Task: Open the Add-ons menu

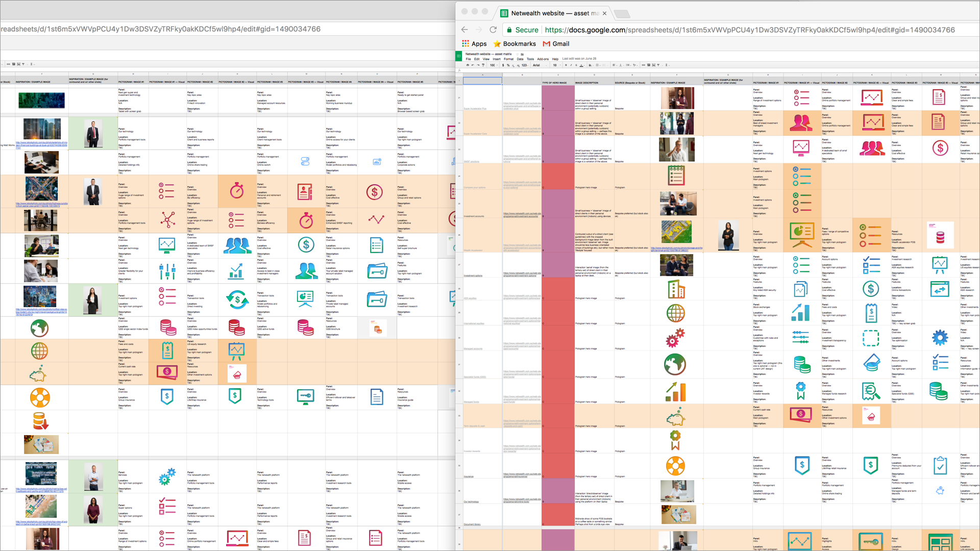Action: (543, 59)
